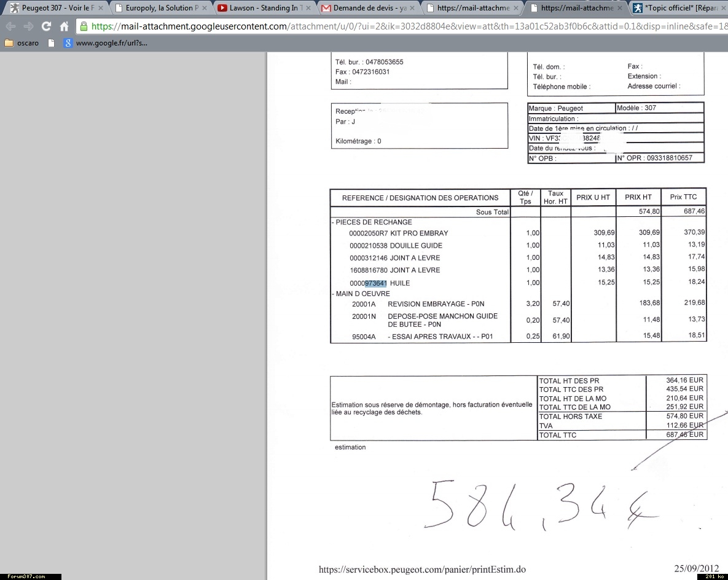Click the Kilométrage : 0 text
Screen dimensions: 728x580
pos(358,141)
